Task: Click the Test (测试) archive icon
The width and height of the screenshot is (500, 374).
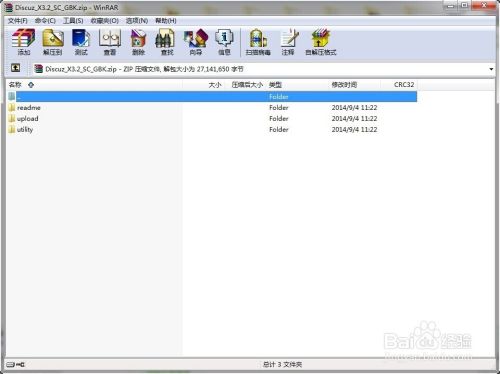Action: pos(81,42)
